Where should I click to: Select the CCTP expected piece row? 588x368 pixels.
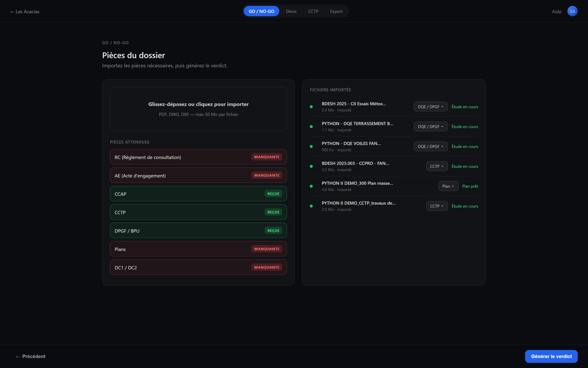198,212
